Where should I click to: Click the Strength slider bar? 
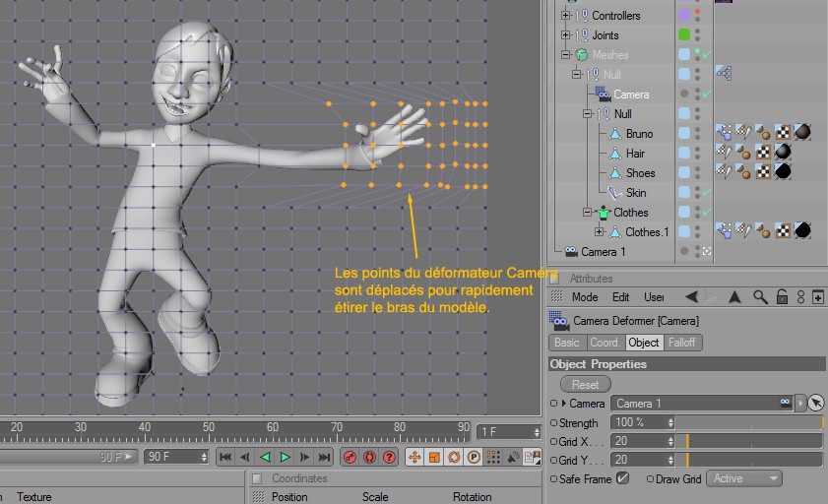coord(748,422)
